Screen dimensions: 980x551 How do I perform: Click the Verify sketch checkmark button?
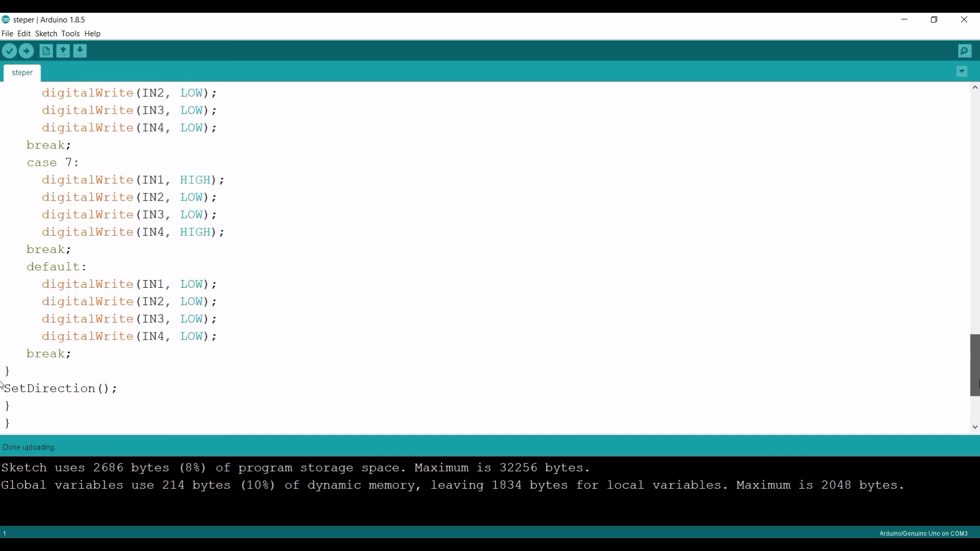[9, 51]
